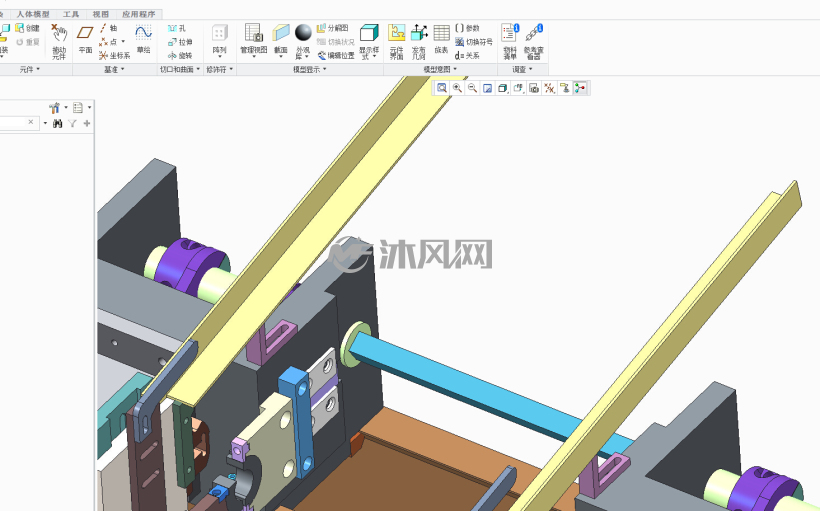Switch to the 应用程序 tab
This screenshot has height=511, width=820.
click(139, 14)
